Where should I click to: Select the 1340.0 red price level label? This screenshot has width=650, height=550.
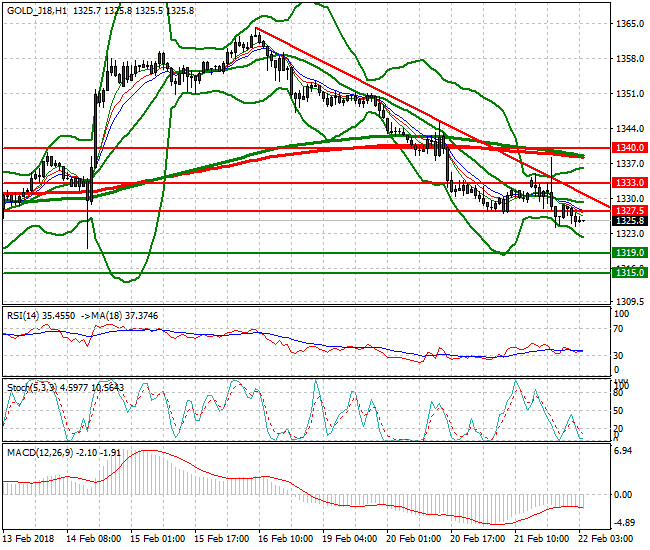(630, 148)
